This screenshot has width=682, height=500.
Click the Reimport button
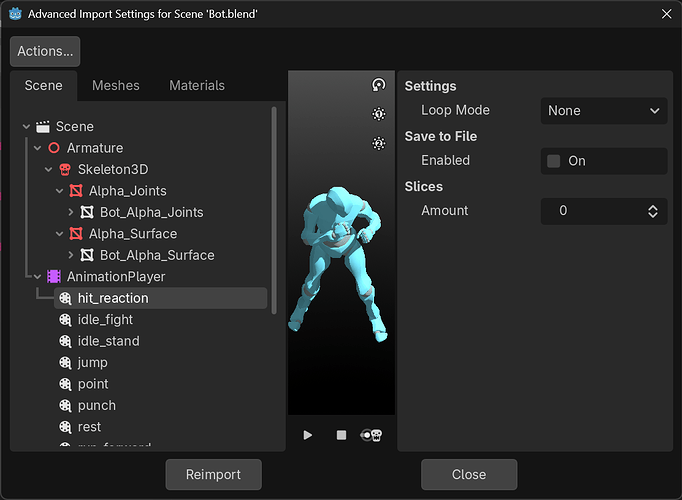click(x=214, y=474)
